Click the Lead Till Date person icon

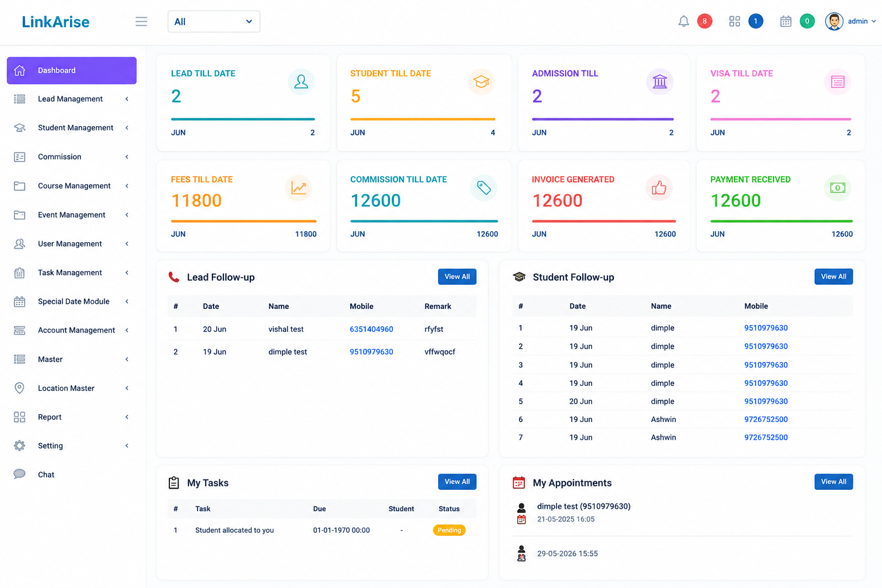click(x=301, y=82)
